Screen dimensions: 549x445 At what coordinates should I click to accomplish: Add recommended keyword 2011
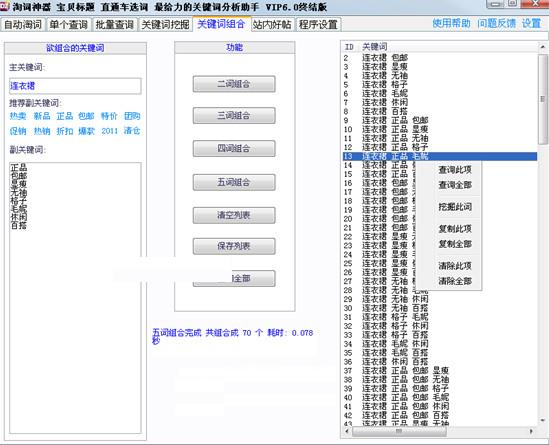pos(110,131)
